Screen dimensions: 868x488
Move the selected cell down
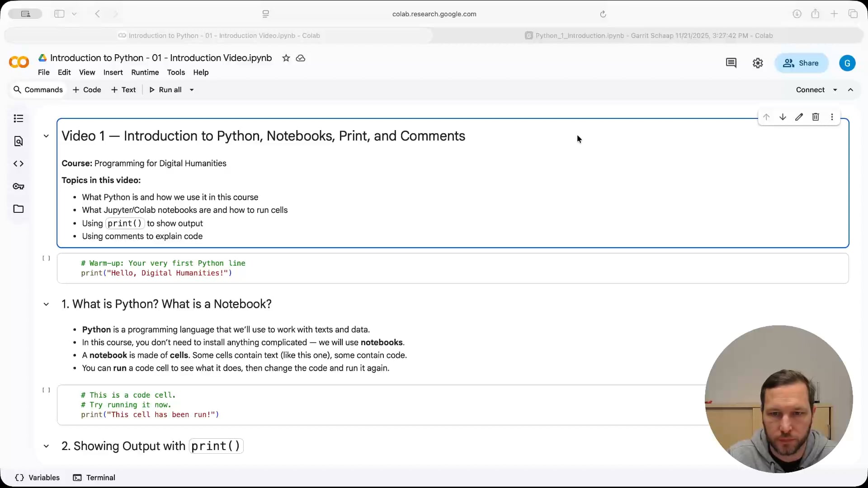click(783, 117)
